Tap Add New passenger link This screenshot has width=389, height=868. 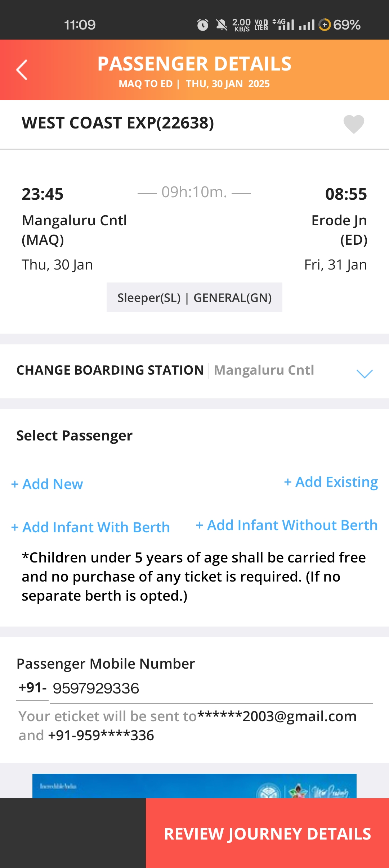pos(47,484)
